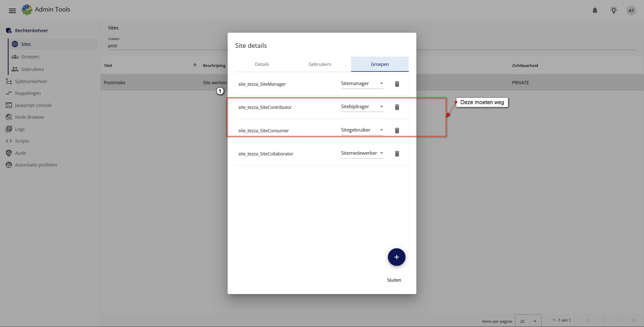Switch to the Details tab
Screen dimensions: 644x327
262,64
